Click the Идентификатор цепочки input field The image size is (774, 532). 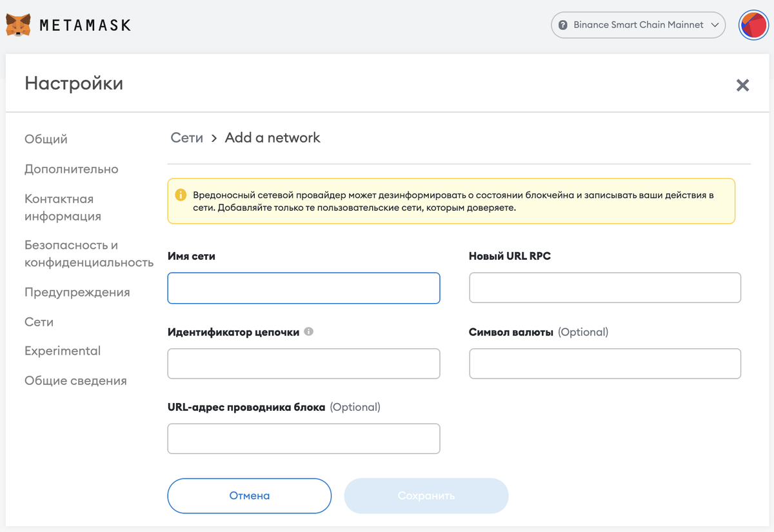tap(304, 364)
